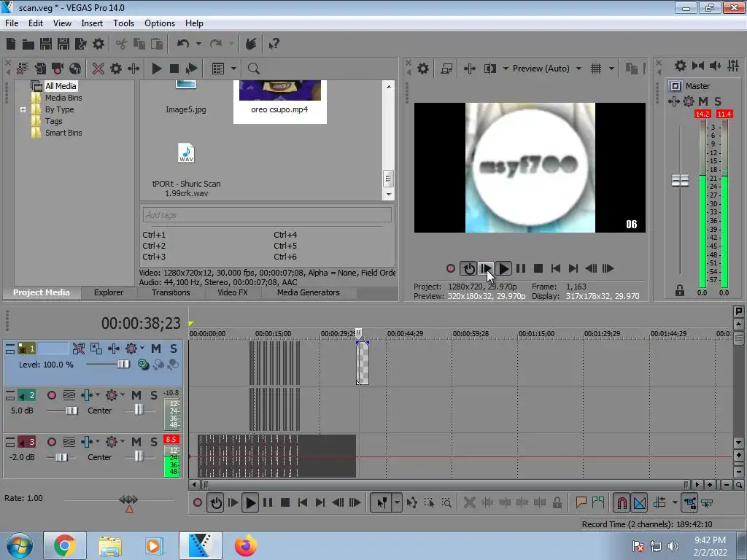Open Video Preview properties gear icon

[422, 69]
